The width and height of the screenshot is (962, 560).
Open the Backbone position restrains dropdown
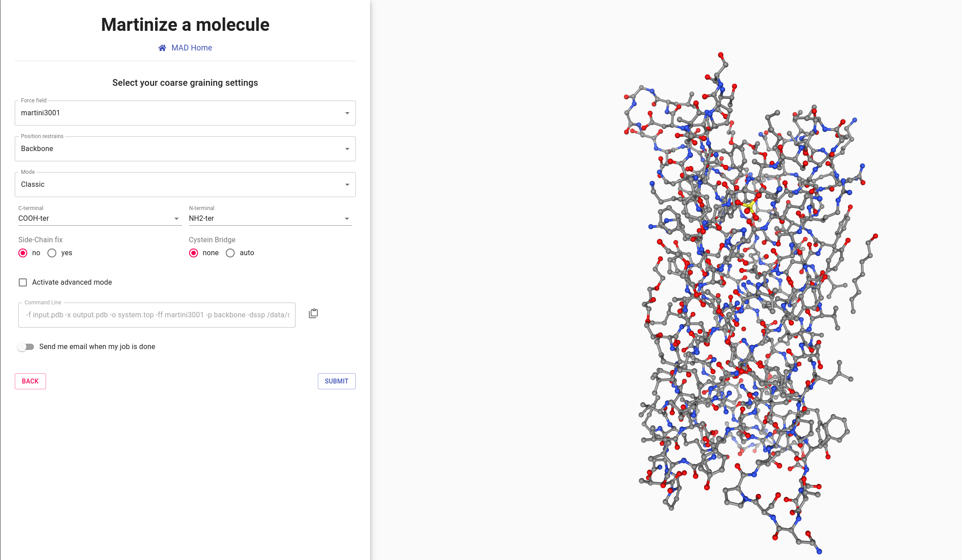pyautogui.click(x=185, y=149)
